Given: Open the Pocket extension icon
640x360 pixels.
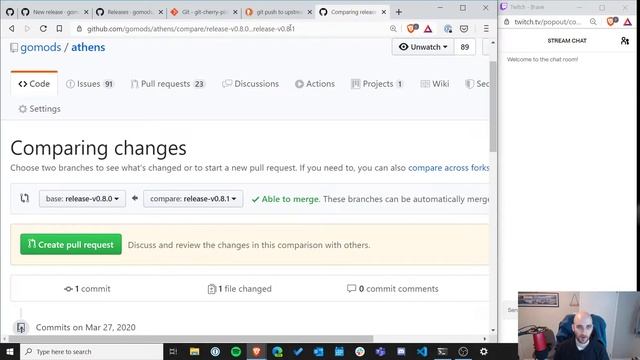Looking at the screenshot, I should (464, 29).
